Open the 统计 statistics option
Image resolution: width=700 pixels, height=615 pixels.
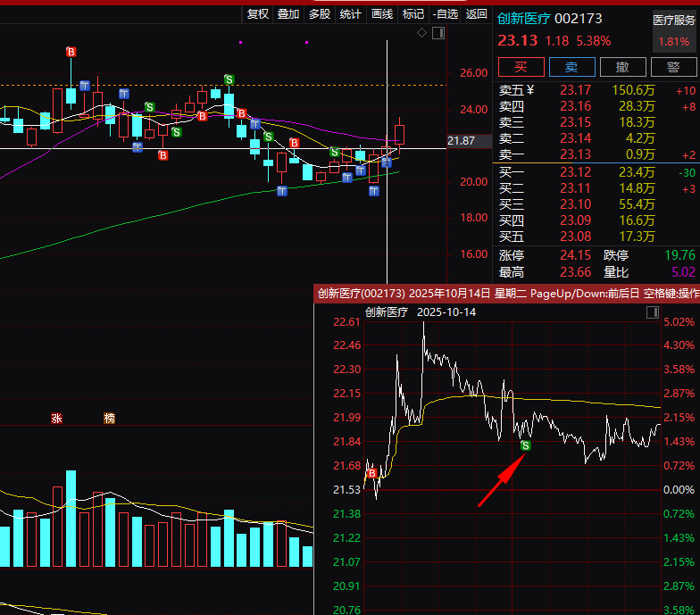tap(350, 14)
